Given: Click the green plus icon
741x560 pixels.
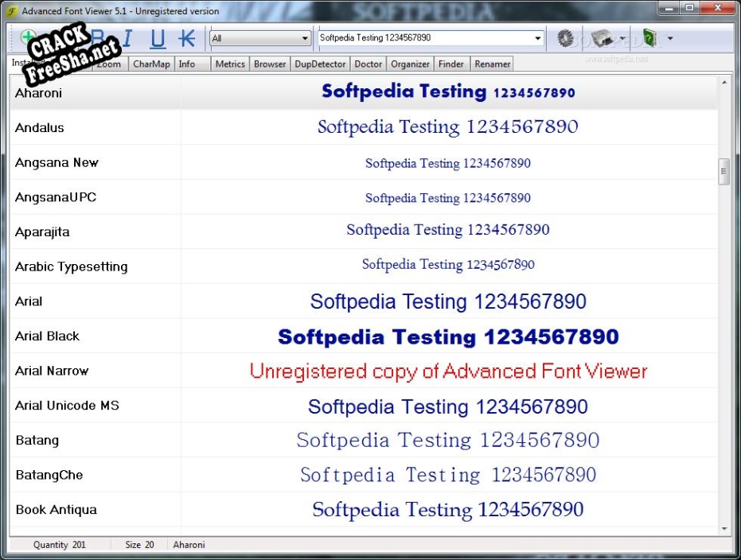Looking at the screenshot, I should [29, 37].
